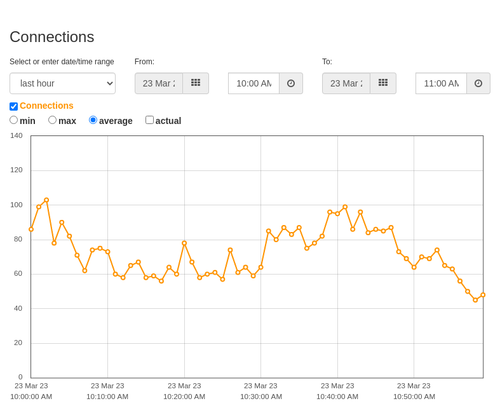Open the last hour range dropdown
Image resolution: width=500 pixels, height=403 pixels.
pos(63,83)
